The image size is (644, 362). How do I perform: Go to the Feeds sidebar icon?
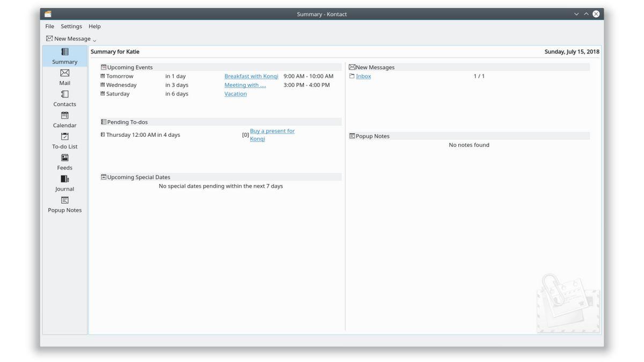coord(64,158)
